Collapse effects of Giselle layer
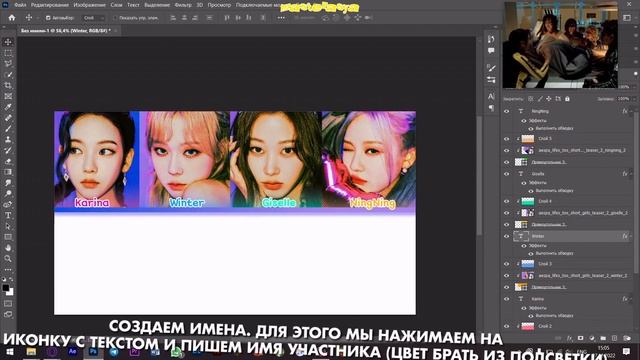Image resolution: width=640 pixels, height=360 pixels. [x=631, y=174]
